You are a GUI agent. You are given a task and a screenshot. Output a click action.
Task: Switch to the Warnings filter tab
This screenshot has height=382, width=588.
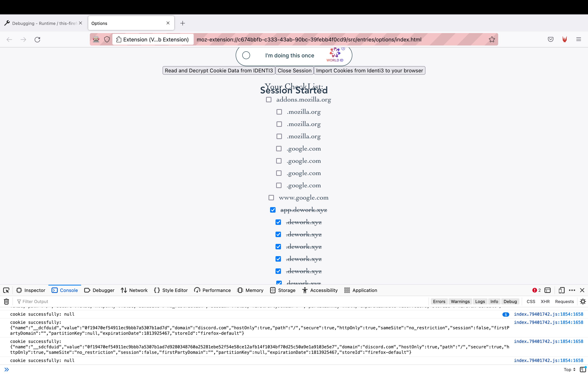[x=460, y=301]
